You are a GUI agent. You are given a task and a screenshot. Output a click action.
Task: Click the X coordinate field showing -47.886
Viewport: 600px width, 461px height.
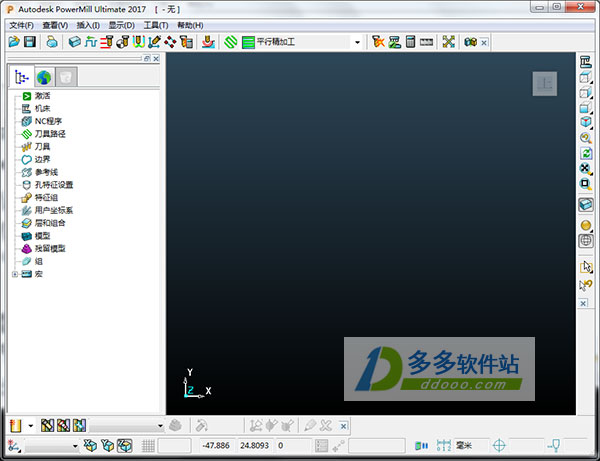pos(216,446)
